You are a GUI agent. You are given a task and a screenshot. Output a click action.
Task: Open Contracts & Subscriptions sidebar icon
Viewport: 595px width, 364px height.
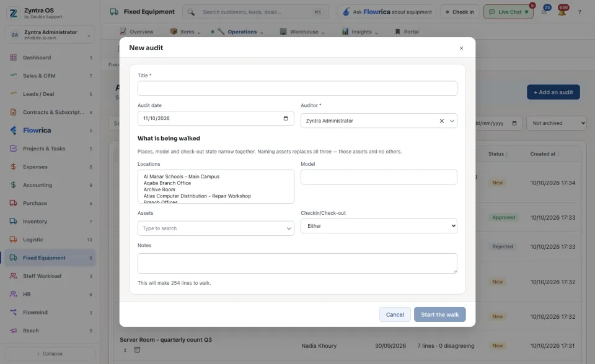click(x=13, y=112)
